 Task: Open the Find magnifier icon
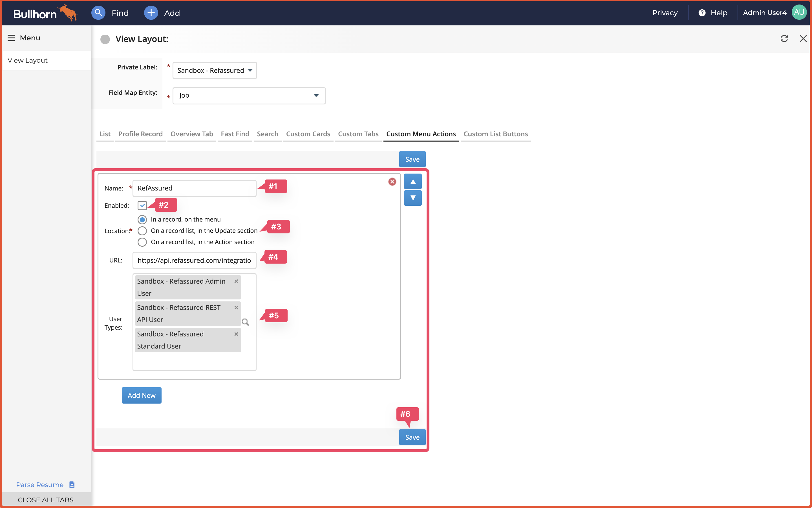coord(98,13)
